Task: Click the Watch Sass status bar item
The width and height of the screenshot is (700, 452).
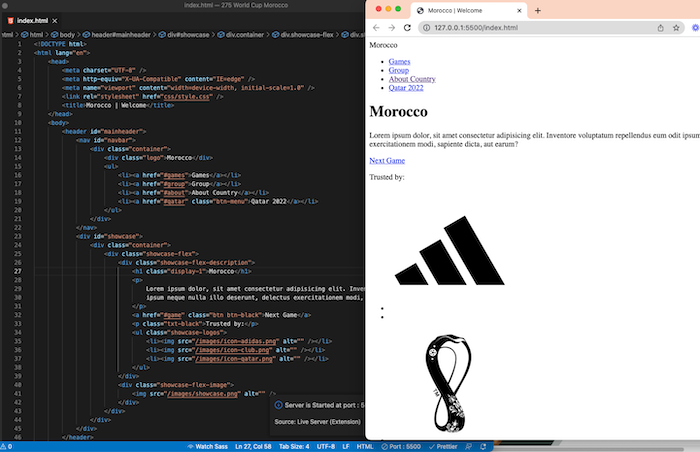Action: pyautogui.click(x=208, y=446)
